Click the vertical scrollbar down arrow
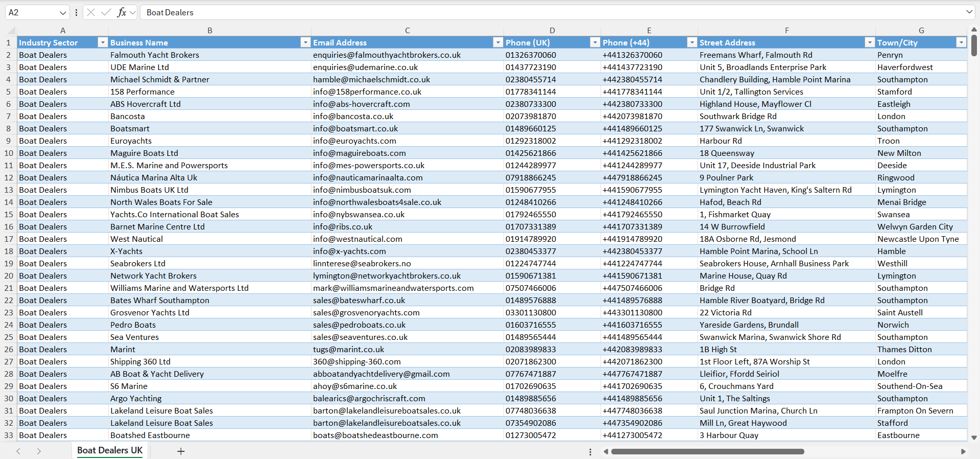Image resolution: width=980 pixels, height=459 pixels. click(974, 438)
